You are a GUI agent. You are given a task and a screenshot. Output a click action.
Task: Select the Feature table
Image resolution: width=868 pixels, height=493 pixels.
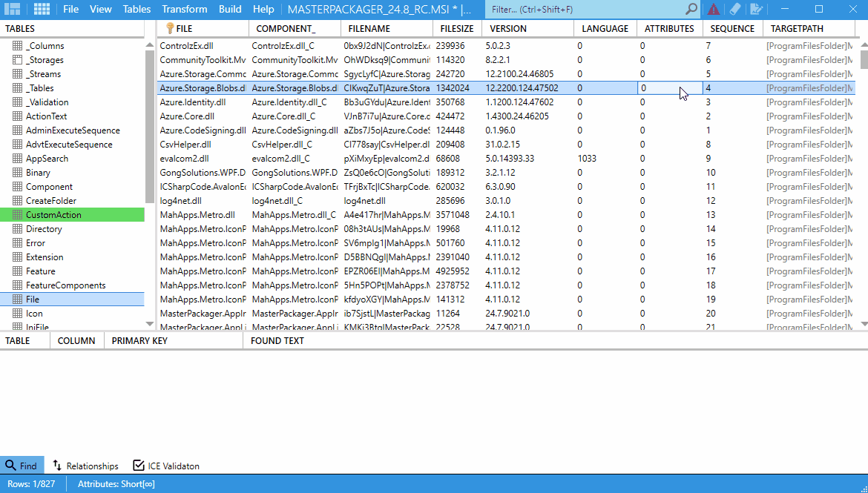pos(73,271)
